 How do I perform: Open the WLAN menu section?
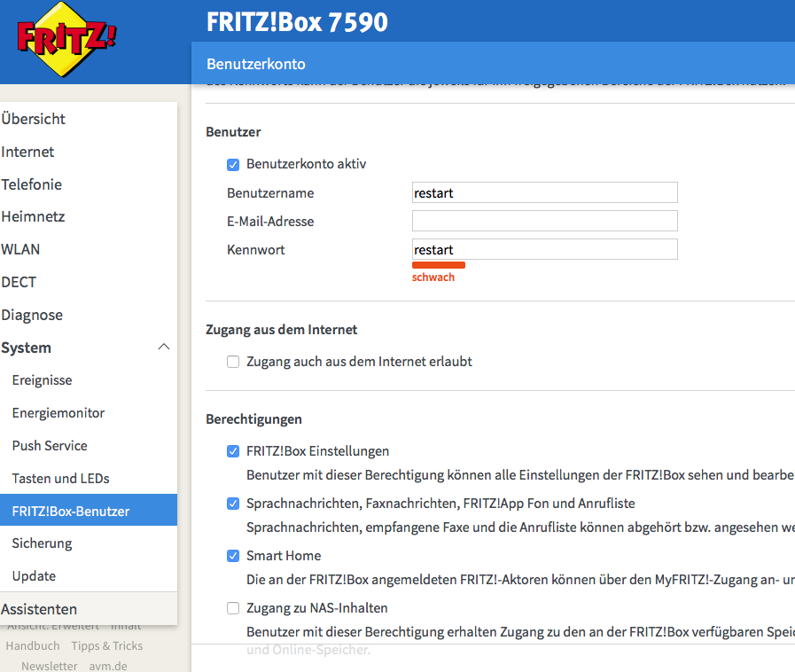[x=20, y=249]
